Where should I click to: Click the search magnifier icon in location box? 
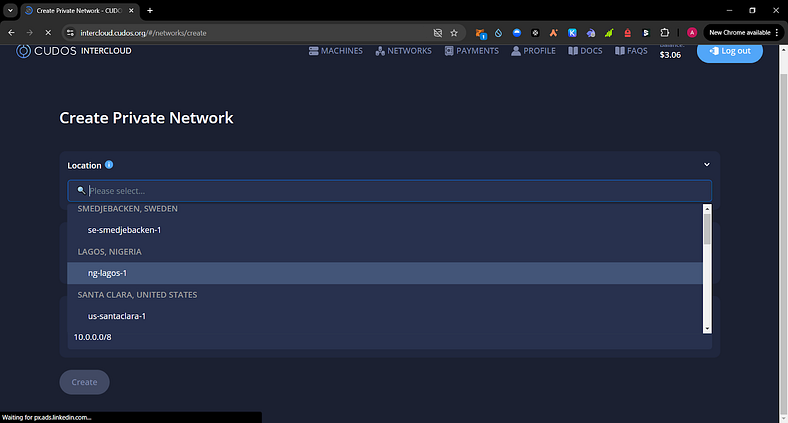click(81, 190)
